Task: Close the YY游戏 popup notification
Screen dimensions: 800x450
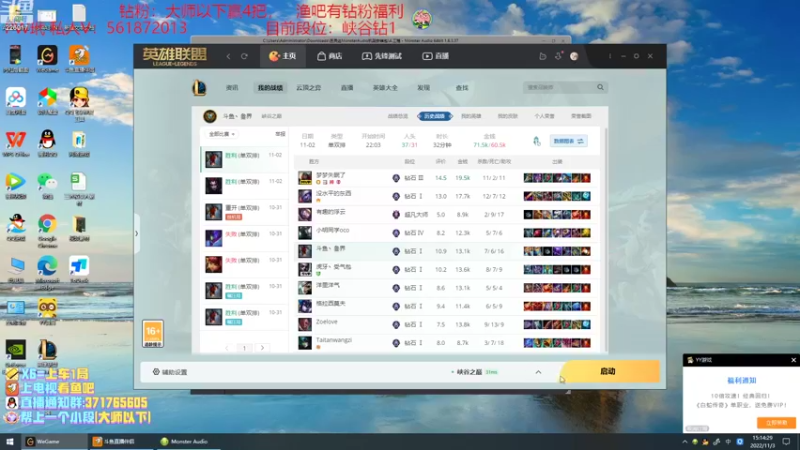Action: [x=793, y=360]
